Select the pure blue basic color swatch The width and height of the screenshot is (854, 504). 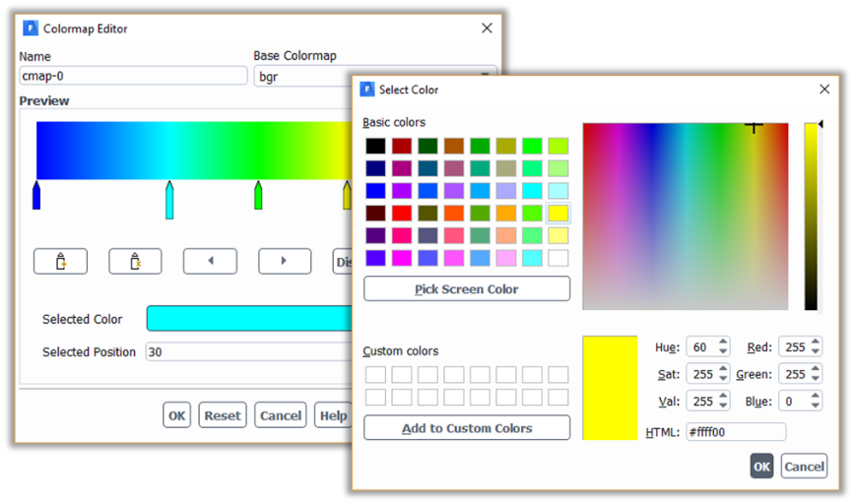[375, 191]
